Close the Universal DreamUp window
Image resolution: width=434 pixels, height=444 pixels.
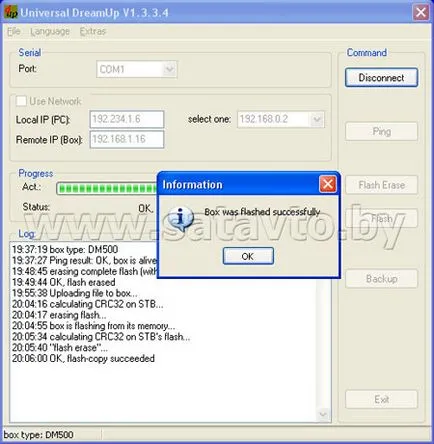[x=421, y=13]
